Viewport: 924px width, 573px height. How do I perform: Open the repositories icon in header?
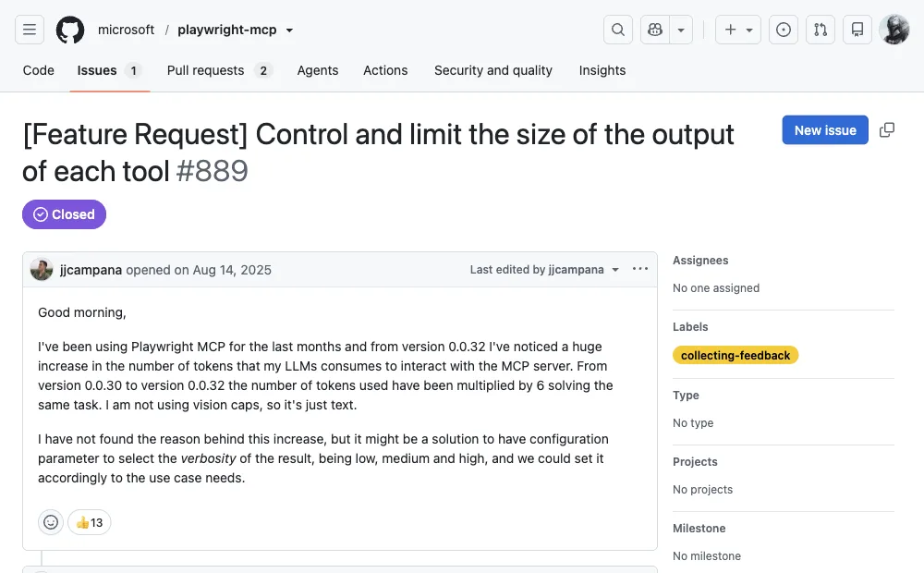click(x=857, y=30)
